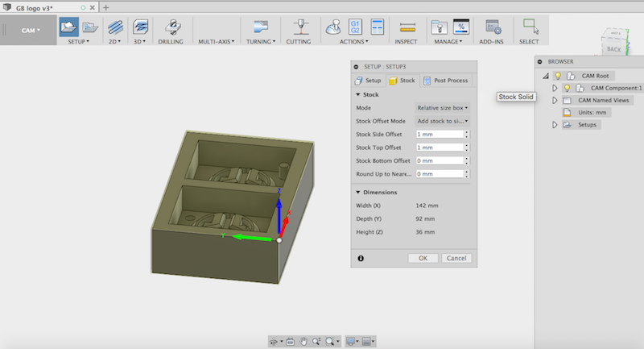Open the ACTIONS dropdown label

353,42
